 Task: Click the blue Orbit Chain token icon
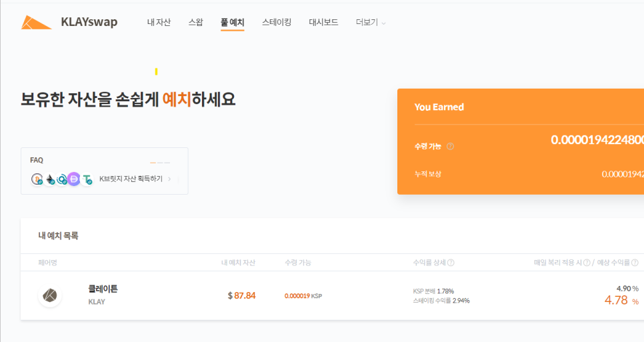(x=62, y=179)
